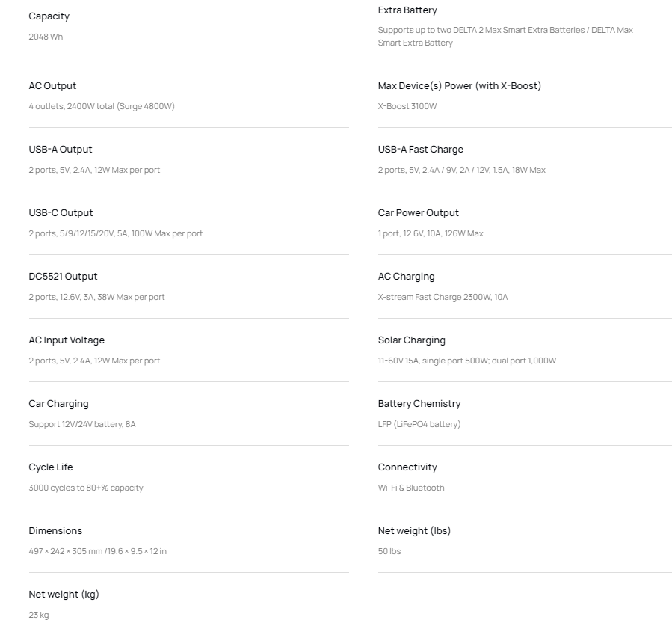Viewport: 672px width, 635px height.
Task: Click the AC Charging heading
Action: point(407,277)
